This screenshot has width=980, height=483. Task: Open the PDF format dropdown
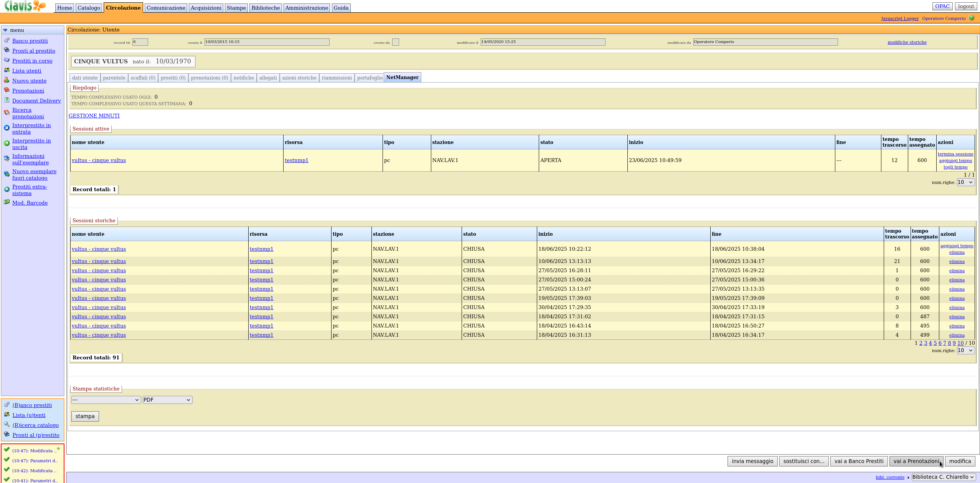click(x=167, y=400)
